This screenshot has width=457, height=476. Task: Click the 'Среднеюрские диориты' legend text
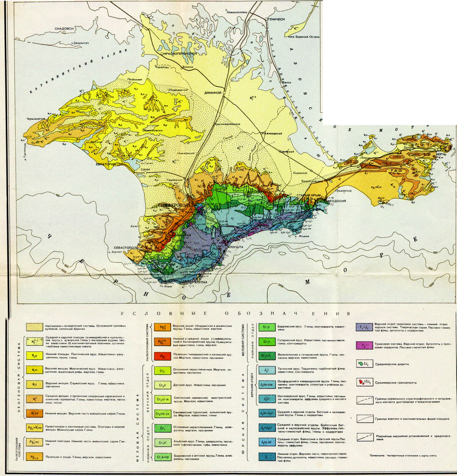(x=392, y=364)
